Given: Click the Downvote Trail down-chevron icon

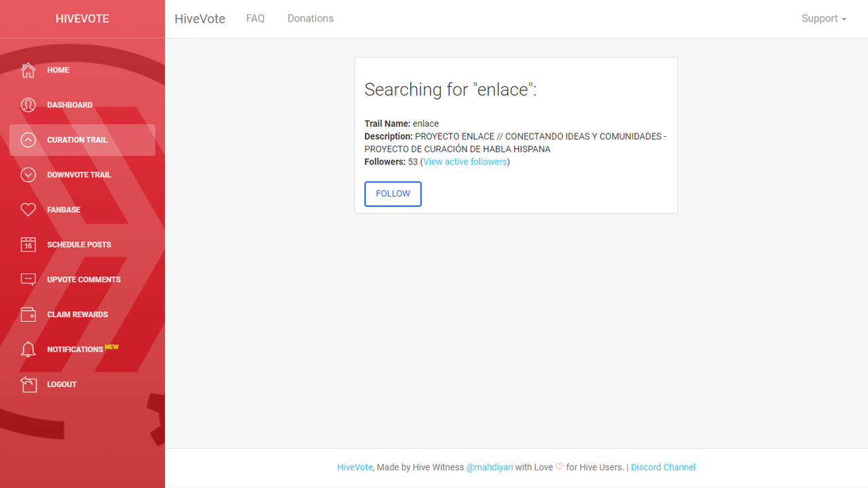Looking at the screenshot, I should [28, 175].
